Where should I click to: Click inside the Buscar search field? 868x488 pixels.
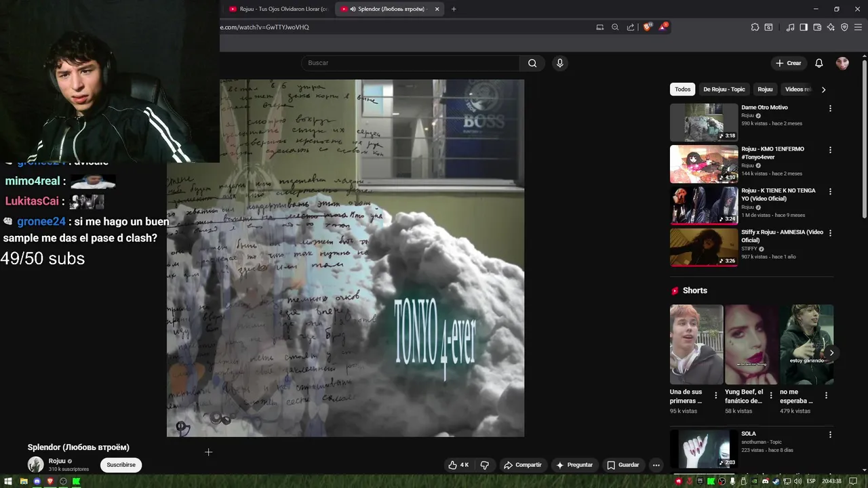tap(410, 63)
